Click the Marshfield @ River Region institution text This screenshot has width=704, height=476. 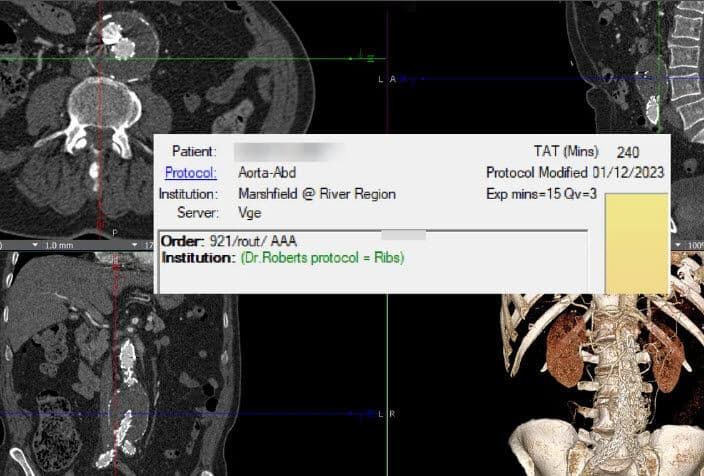coord(317,194)
